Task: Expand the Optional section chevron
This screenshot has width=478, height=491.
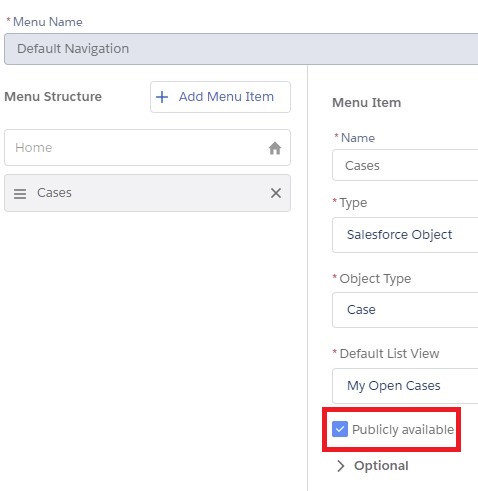Action: pyautogui.click(x=340, y=466)
